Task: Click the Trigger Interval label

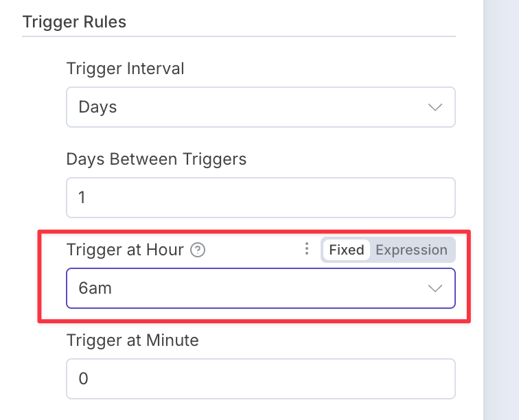Action: 125,69
